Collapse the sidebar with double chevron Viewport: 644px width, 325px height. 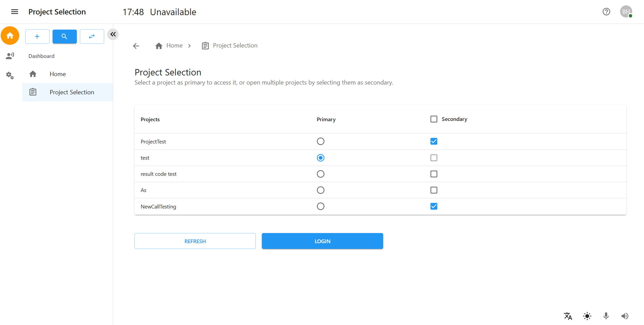(113, 34)
